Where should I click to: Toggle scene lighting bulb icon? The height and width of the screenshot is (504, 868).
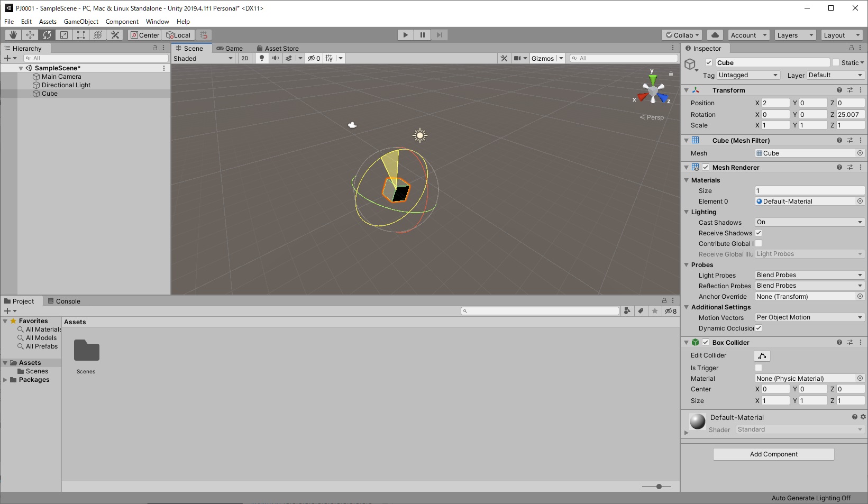262,58
